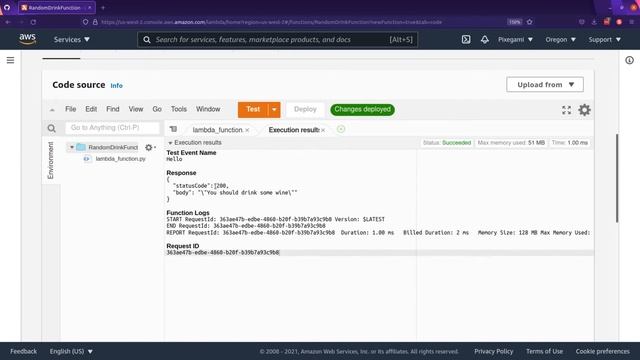Click the Feedback link

pos(23,351)
